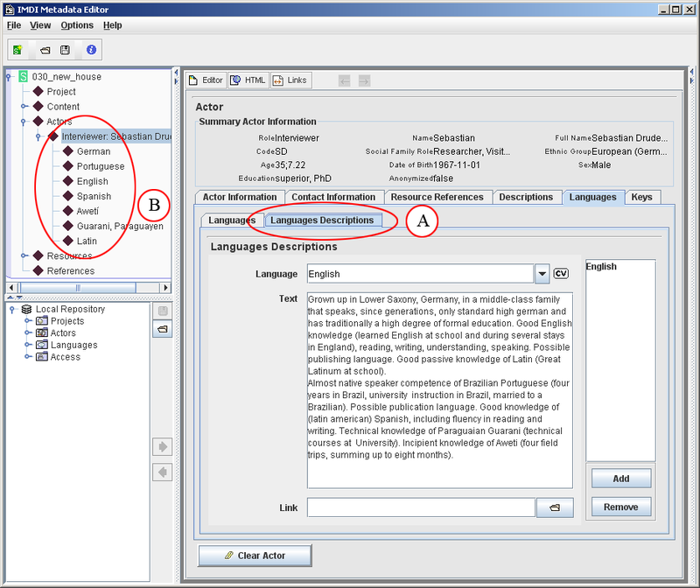Switch to the HTML view tab
The image size is (700, 588).
pyautogui.click(x=248, y=80)
